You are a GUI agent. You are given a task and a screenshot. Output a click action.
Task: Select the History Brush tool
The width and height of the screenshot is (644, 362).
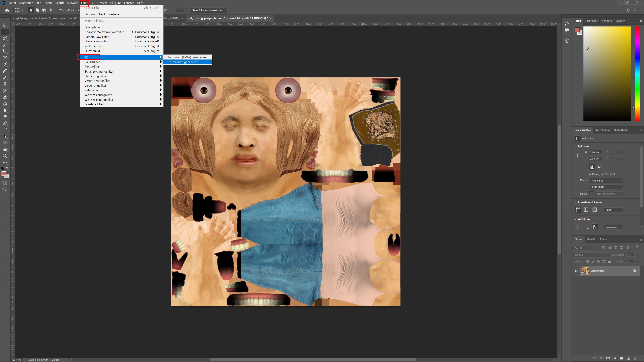point(5,90)
